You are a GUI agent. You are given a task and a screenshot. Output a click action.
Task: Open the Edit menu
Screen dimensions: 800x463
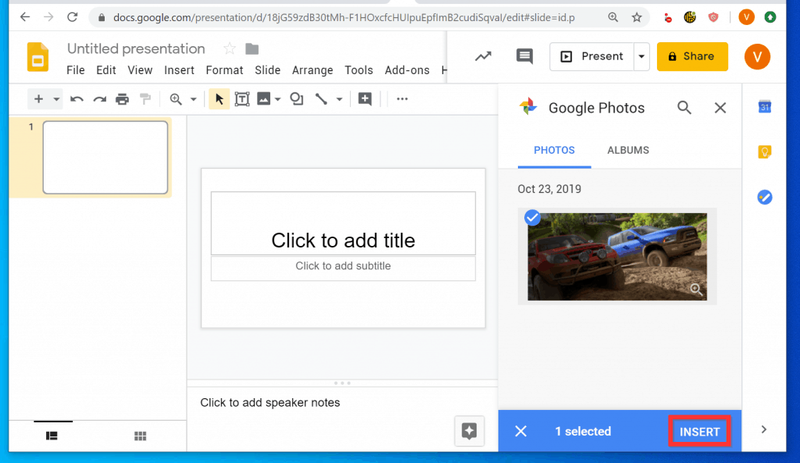[106, 70]
